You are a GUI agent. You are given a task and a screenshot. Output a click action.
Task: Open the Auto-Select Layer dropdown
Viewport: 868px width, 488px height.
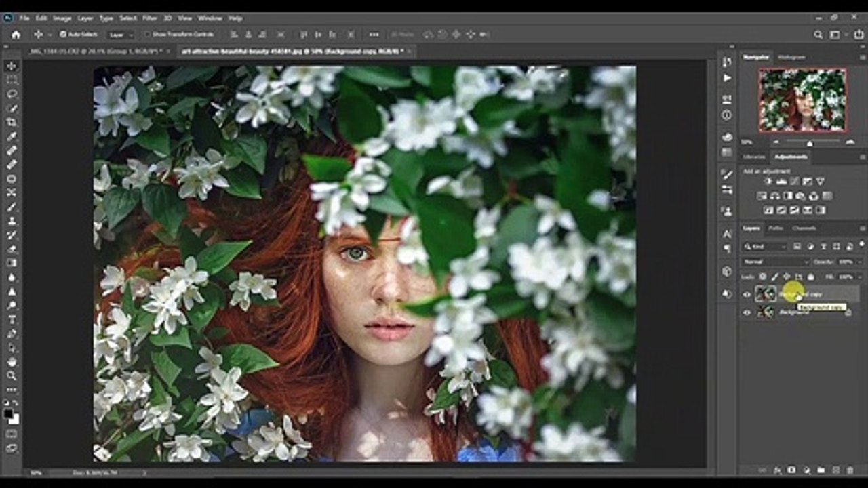[120, 35]
